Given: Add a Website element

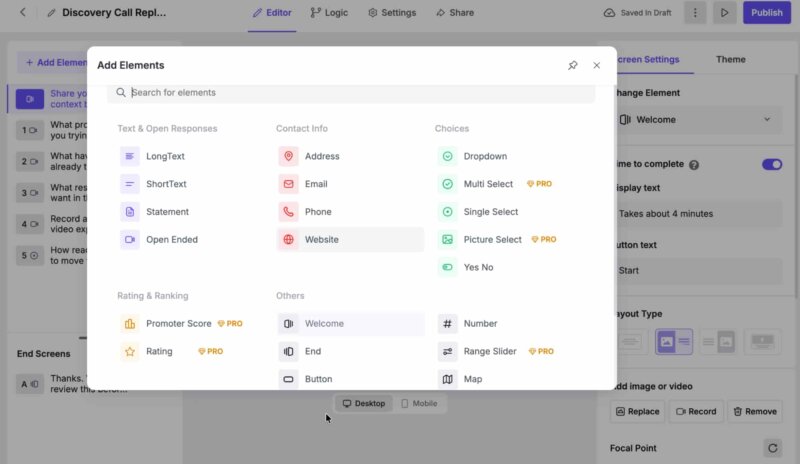Looking at the screenshot, I should point(350,239).
